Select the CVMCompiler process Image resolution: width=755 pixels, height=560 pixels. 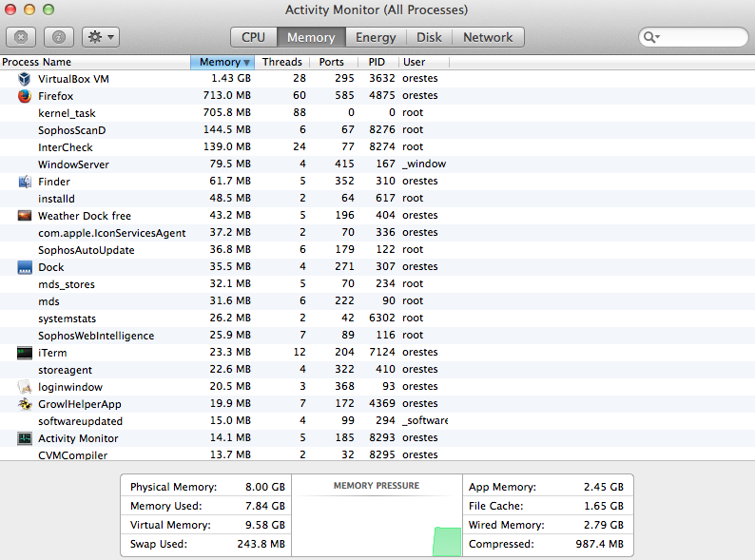point(377,454)
